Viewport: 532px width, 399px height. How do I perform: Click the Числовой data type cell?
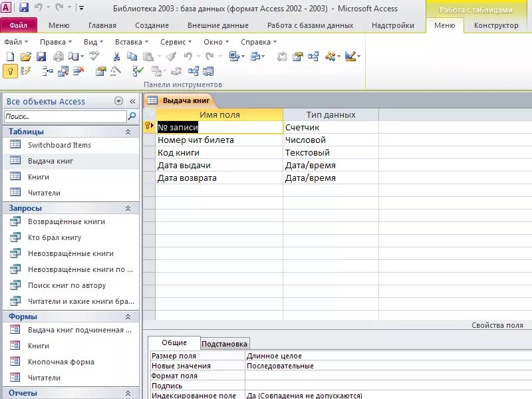[331, 140]
